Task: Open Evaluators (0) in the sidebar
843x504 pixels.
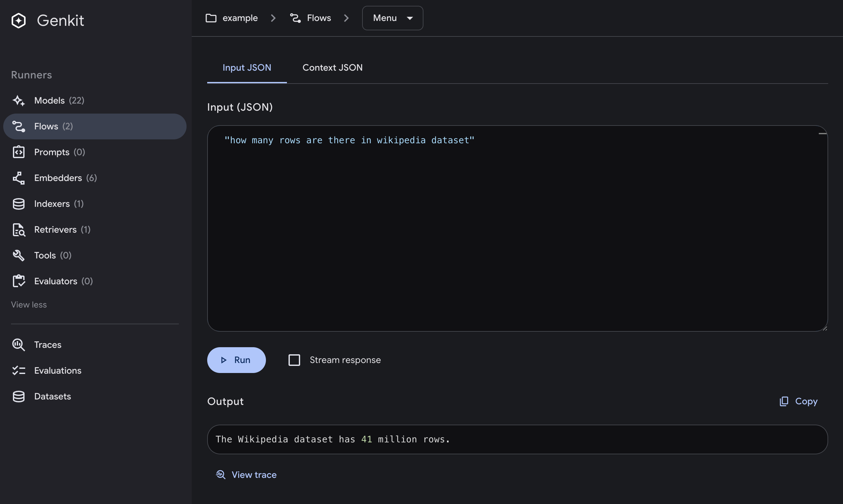Action: click(x=95, y=281)
